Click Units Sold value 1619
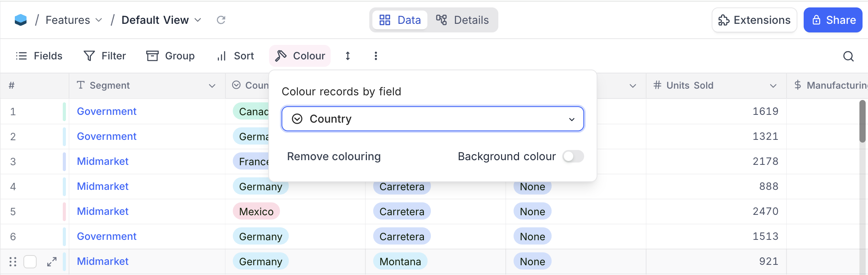 [x=765, y=111]
